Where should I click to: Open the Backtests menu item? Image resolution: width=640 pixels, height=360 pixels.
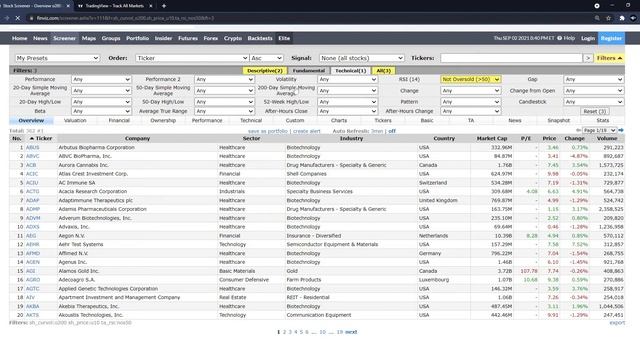click(x=260, y=38)
